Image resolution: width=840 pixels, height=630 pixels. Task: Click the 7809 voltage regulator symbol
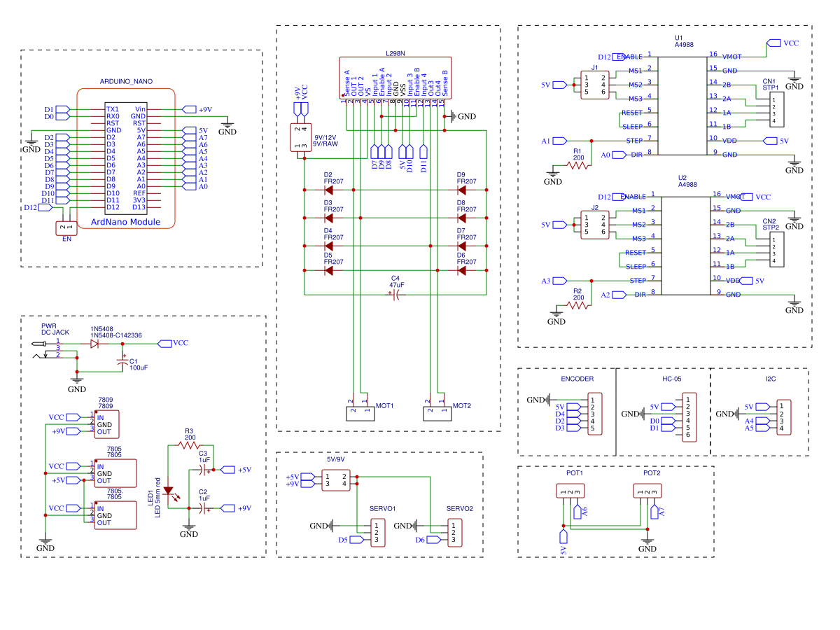[x=106, y=424]
